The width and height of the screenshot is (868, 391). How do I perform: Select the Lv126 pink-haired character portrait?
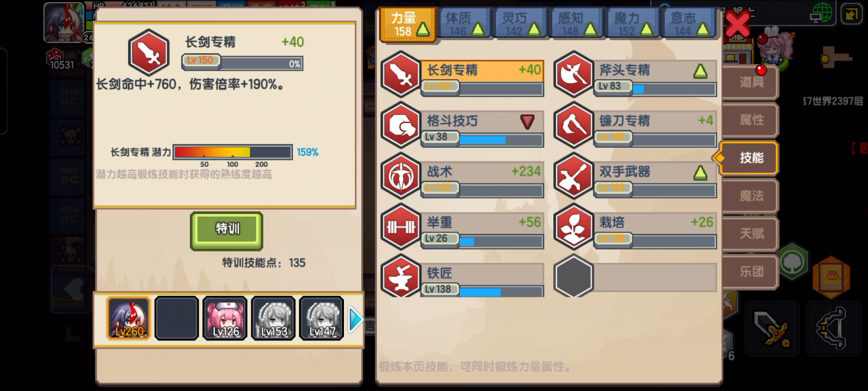coord(225,318)
